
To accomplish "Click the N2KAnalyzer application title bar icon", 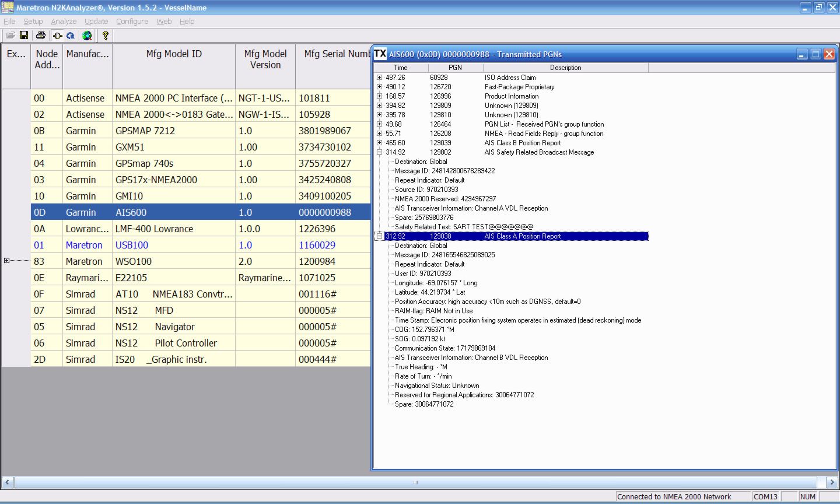I will tap(8, 8).
